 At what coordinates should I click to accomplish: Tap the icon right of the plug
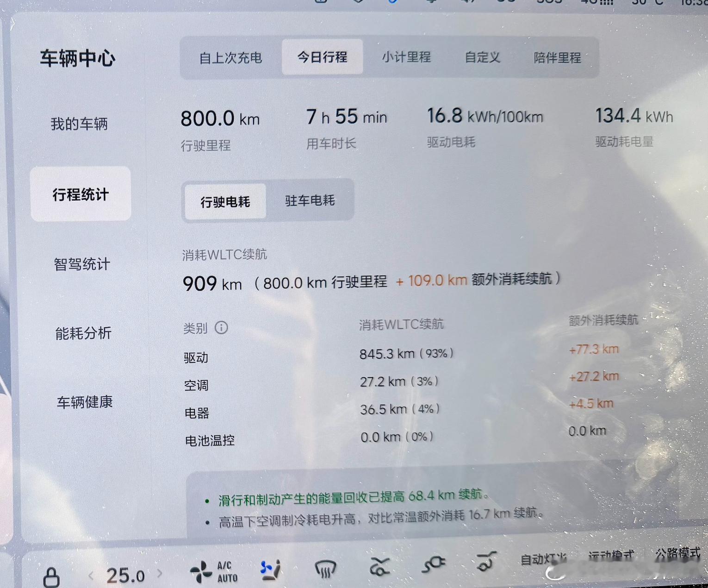[x=486, y=561]
